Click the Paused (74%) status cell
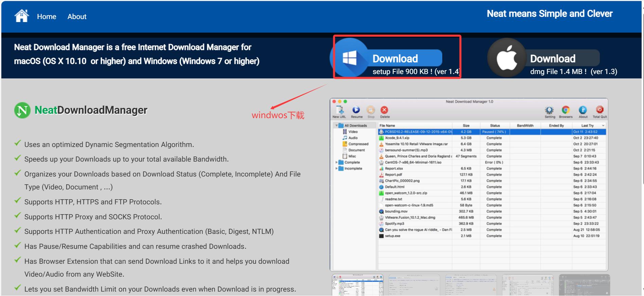644x296 pixels. pyautogui.click(x=494, y=132)
